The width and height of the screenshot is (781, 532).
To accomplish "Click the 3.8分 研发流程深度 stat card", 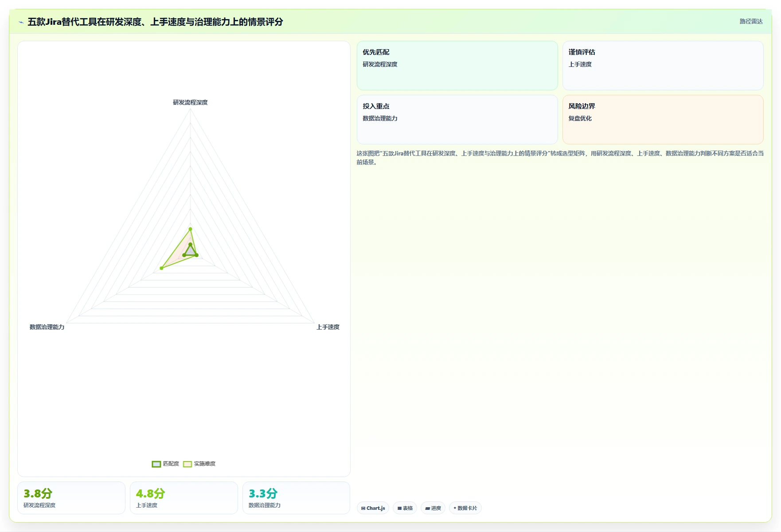I will [71, 498].
